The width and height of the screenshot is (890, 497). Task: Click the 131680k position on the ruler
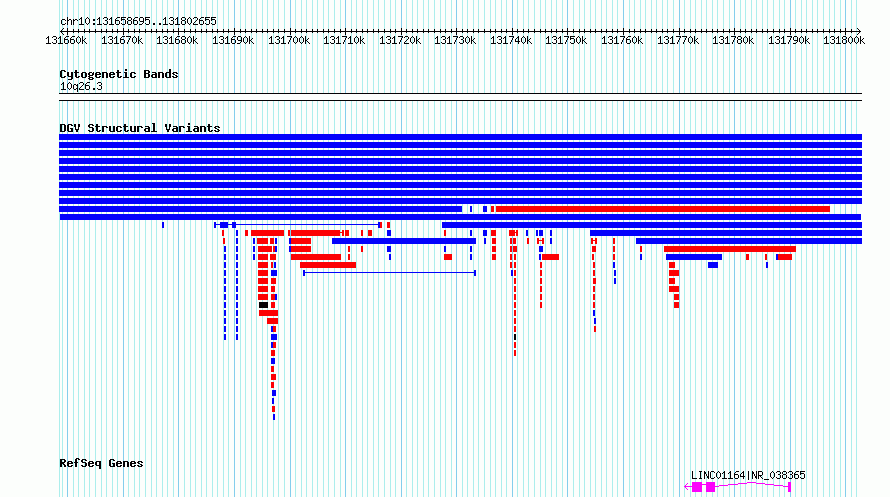[x=177, y=40]
